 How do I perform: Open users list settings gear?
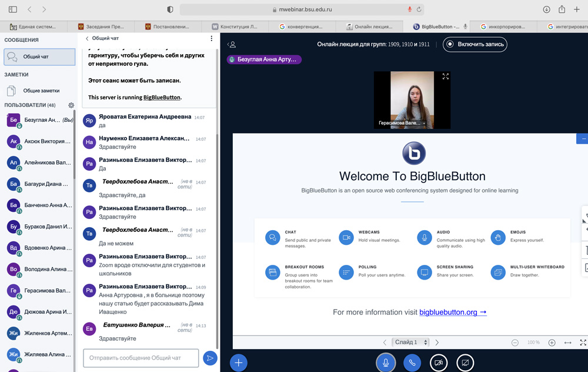[x=71, y=105]
